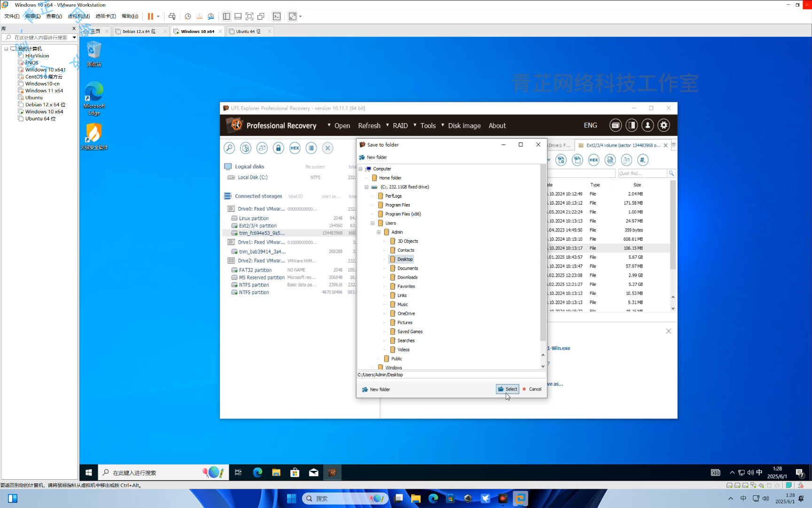Open Mail app in guest taskbar

(313, 472)
